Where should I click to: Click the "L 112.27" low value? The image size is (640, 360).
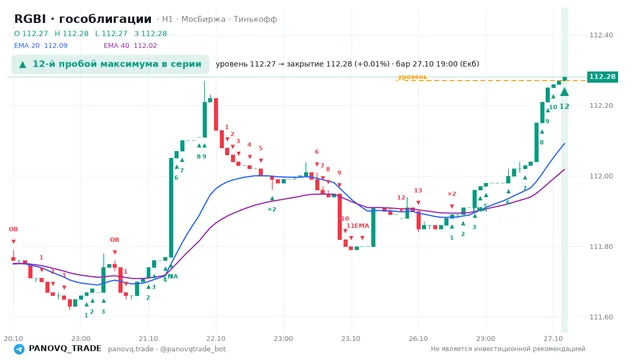pyautogui.click(x=111, y=33)
